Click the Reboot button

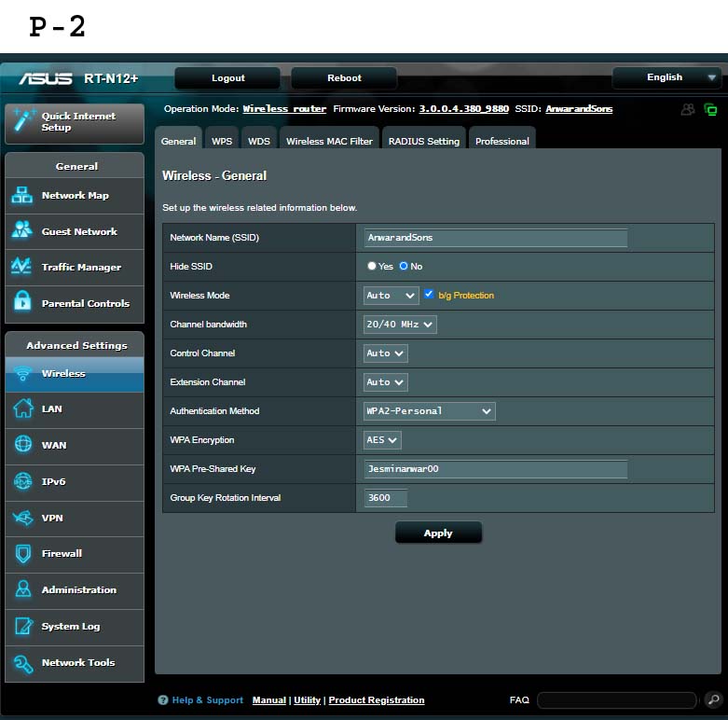coord(344,78)
